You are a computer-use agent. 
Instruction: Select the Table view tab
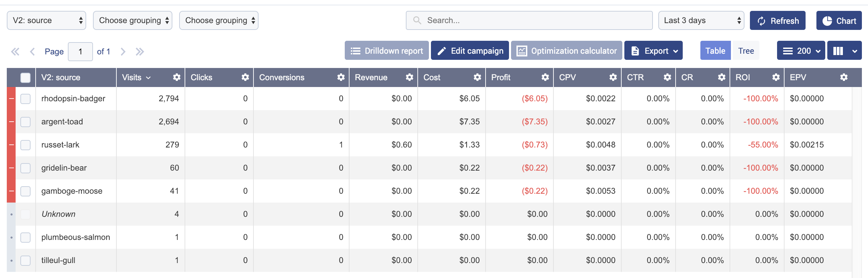pyautogui.click(x=715, y=51)
